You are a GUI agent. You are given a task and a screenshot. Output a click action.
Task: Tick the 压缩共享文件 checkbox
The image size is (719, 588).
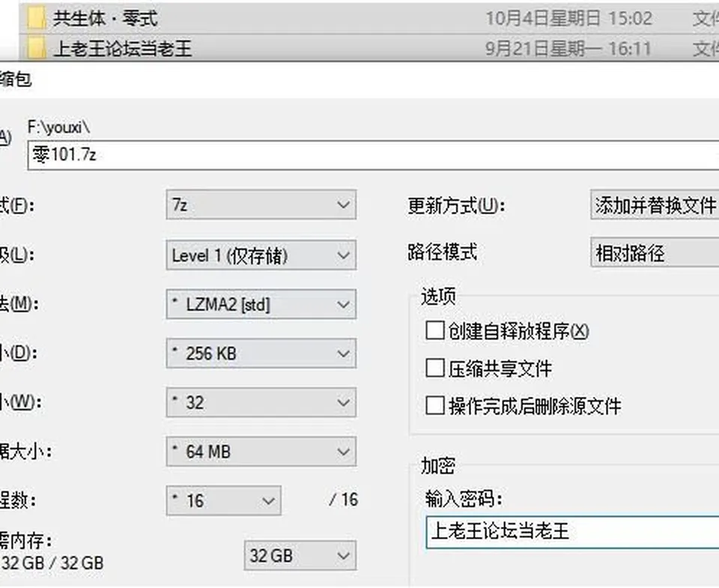click(x=434, y=368)
